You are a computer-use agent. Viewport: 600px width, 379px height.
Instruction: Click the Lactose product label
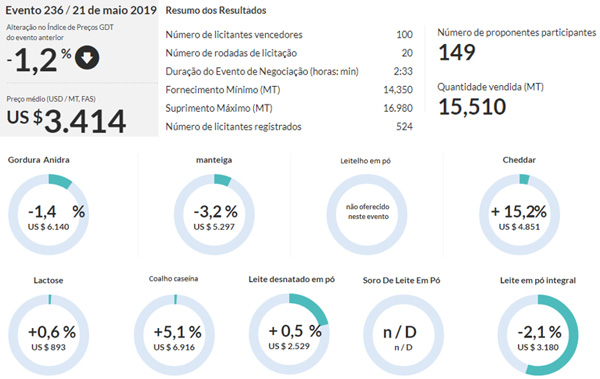pyautogui.click(x=48, y=280)
